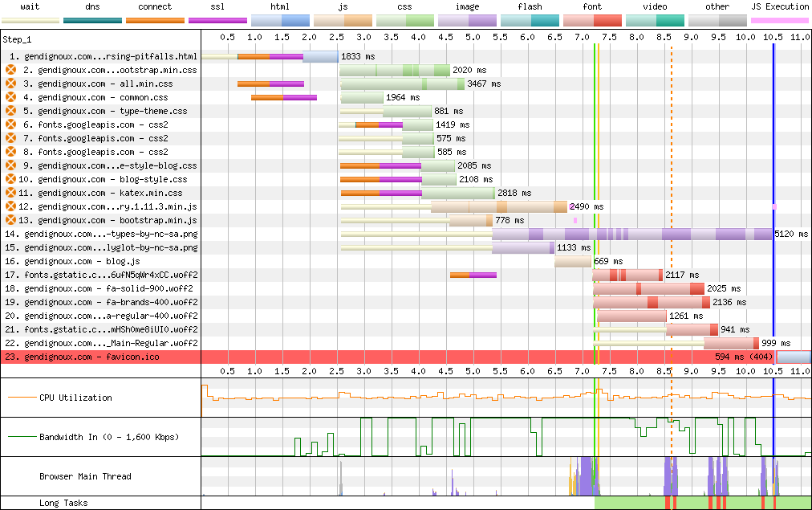Click render-blocking icon next to common.css

point(10,98)
